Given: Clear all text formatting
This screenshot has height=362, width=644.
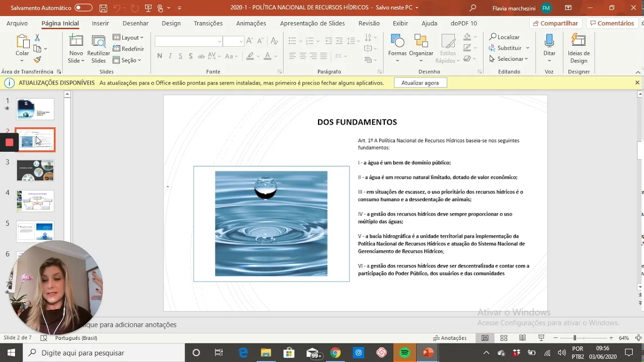Looking at the screenshot, I should tap(274, 41).
